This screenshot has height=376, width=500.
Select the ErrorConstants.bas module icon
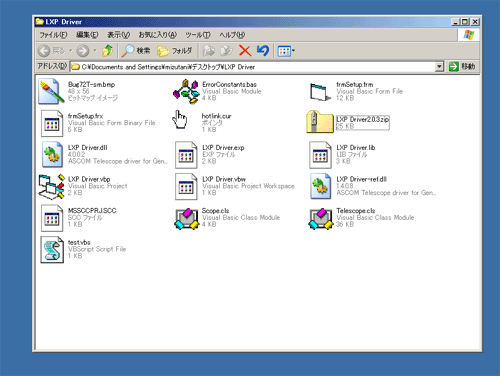[x=186, y=91]
